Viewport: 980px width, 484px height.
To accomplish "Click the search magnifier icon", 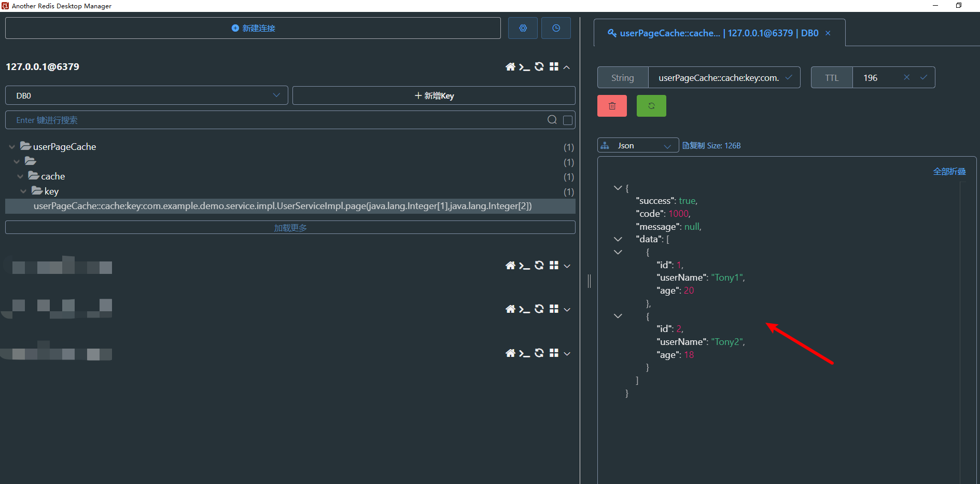I will [x=552, y=120].
